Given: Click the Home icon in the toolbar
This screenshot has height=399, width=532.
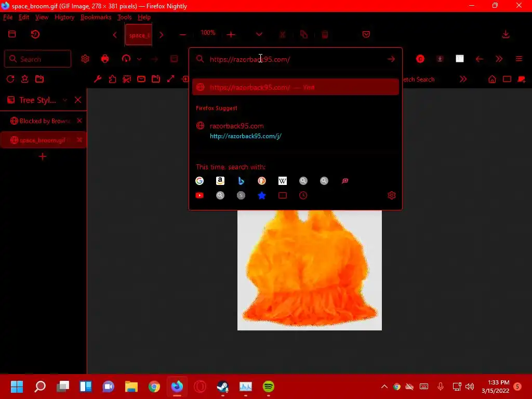Looking at the screenshot, I should click(x=492, y=79).
